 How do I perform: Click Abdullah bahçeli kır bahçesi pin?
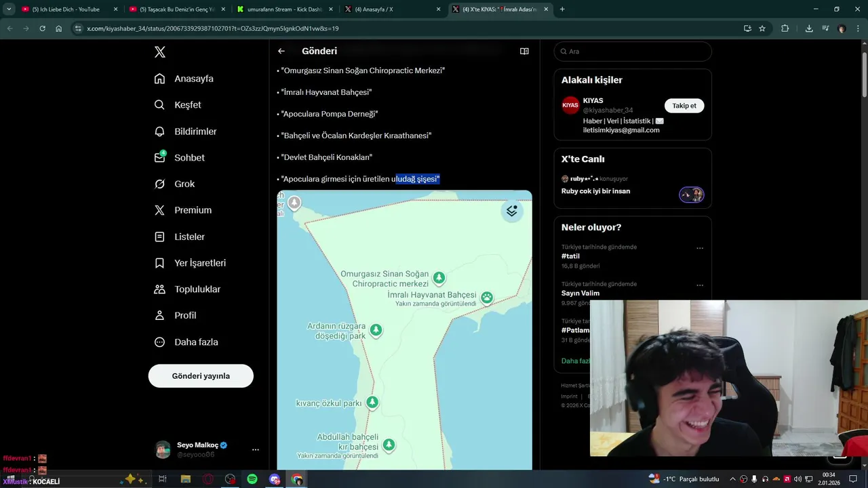pyautogui.click(x=389, y=445)
